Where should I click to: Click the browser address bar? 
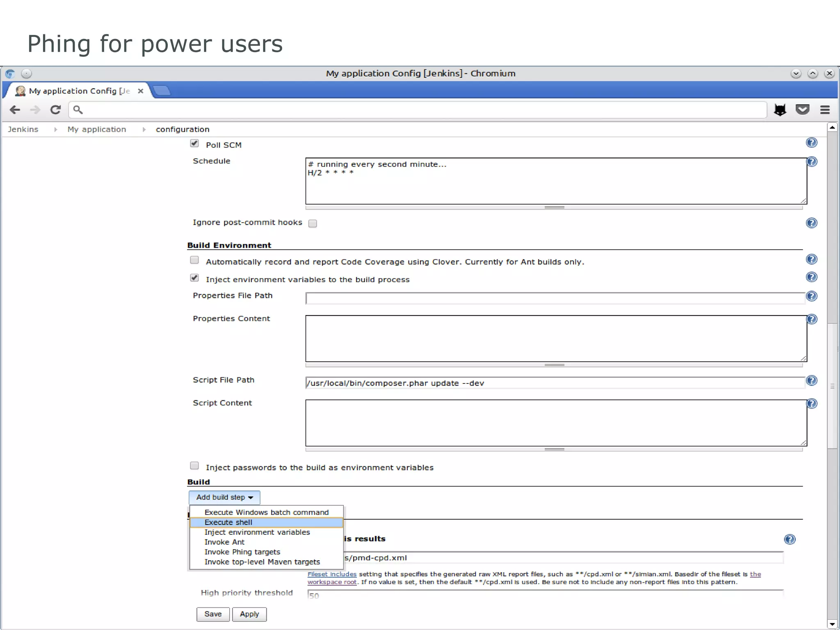tap(418, 110)
